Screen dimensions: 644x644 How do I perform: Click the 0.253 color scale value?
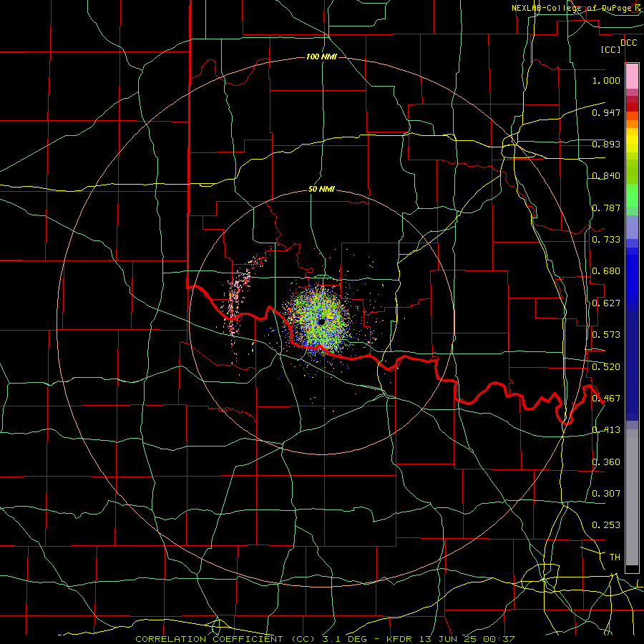click(606, 525)
